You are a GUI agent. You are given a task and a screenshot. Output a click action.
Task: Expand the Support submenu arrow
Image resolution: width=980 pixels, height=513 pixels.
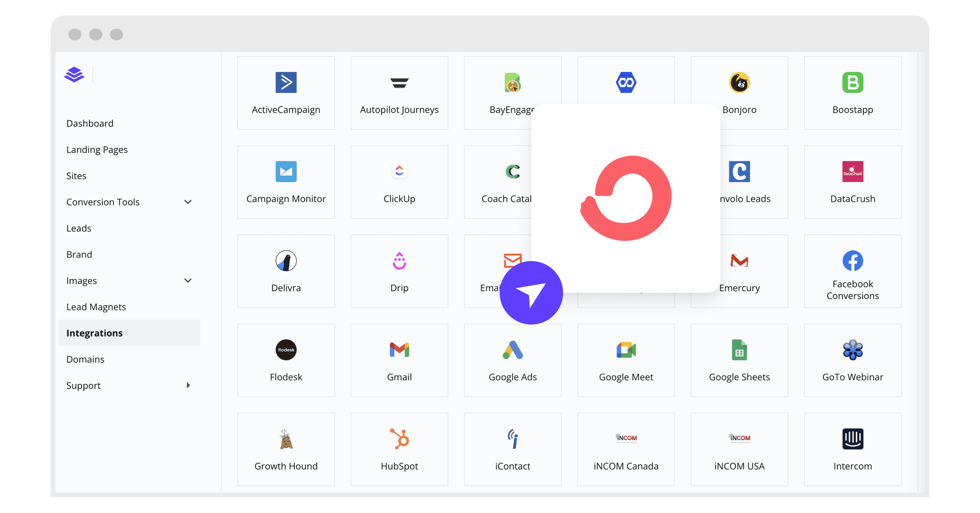click(x=188, y=385)
